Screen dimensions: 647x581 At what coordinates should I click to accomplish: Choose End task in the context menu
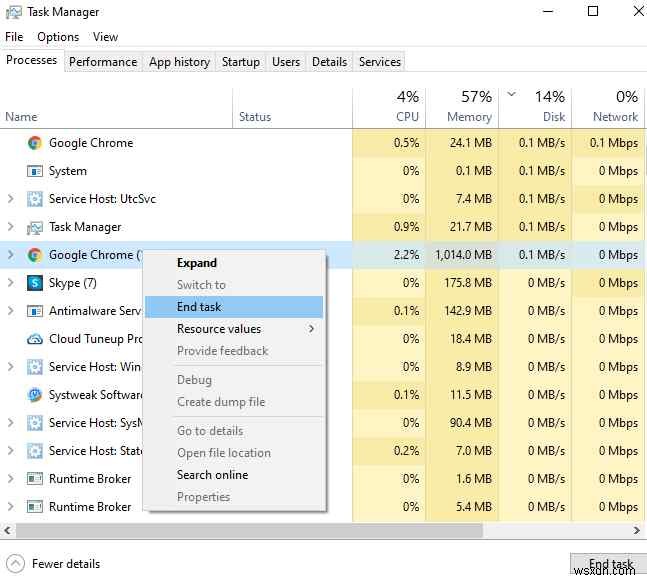click(x=234, y=307)
